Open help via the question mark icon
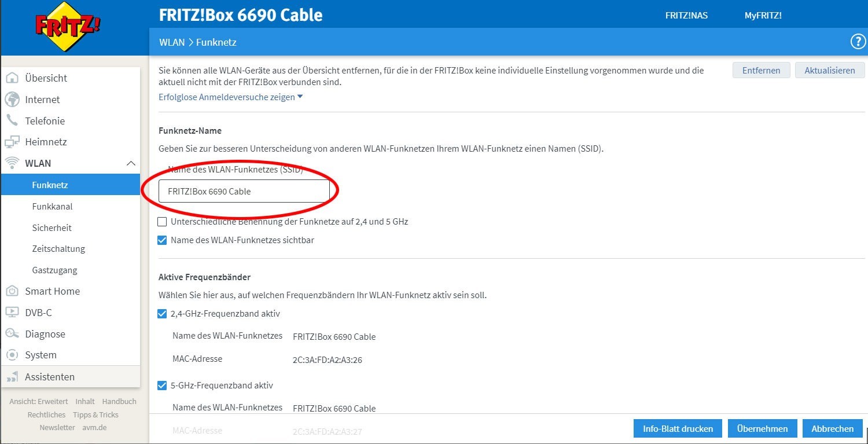 click(857, 42)
